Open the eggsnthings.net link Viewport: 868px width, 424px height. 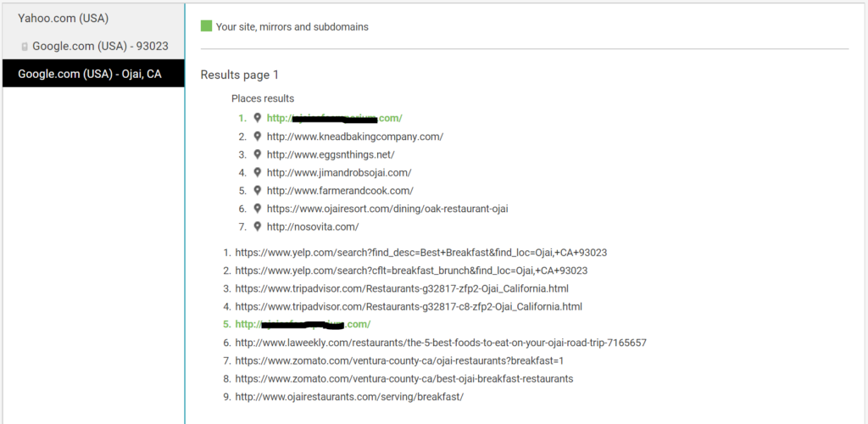[x=331, y=154]
